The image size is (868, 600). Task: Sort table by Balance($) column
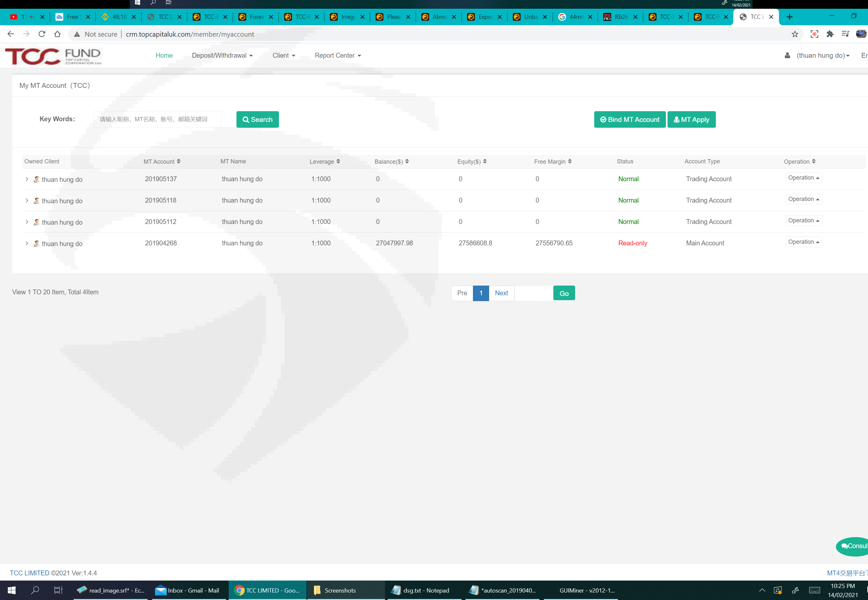(407, 161)
